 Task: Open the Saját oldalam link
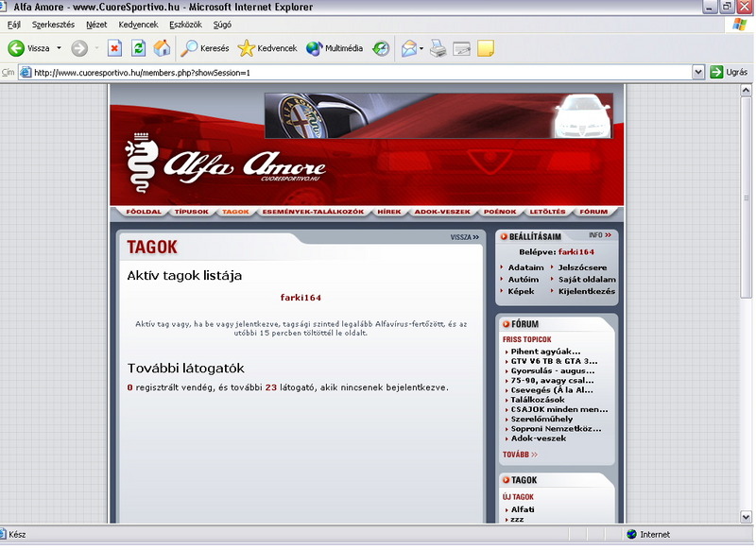[587, 280]
